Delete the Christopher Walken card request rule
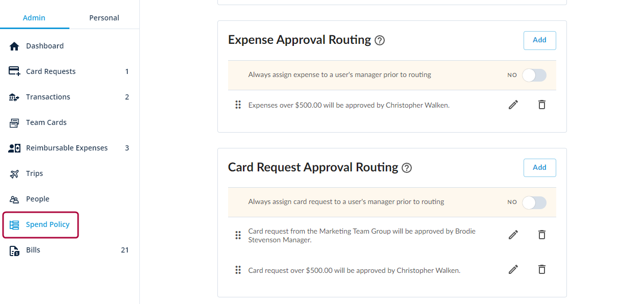644x304 pixels. click(x=541, y=269)
